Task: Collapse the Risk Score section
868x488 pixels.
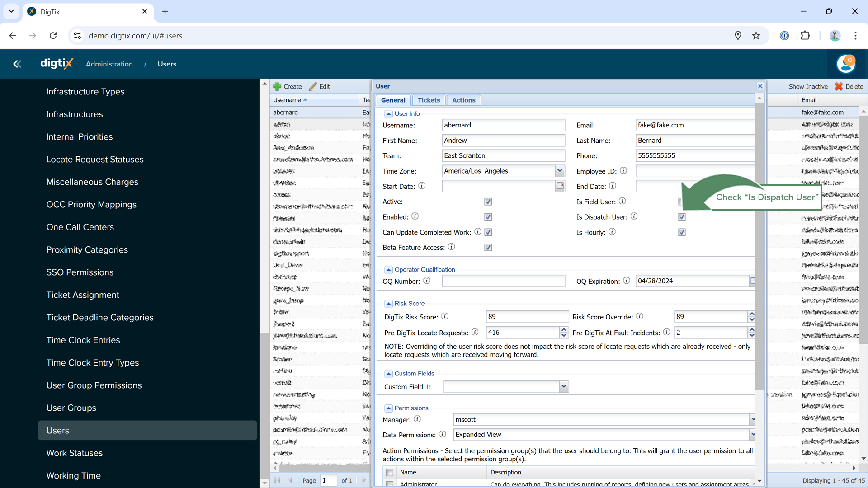Action: (388, 304)
